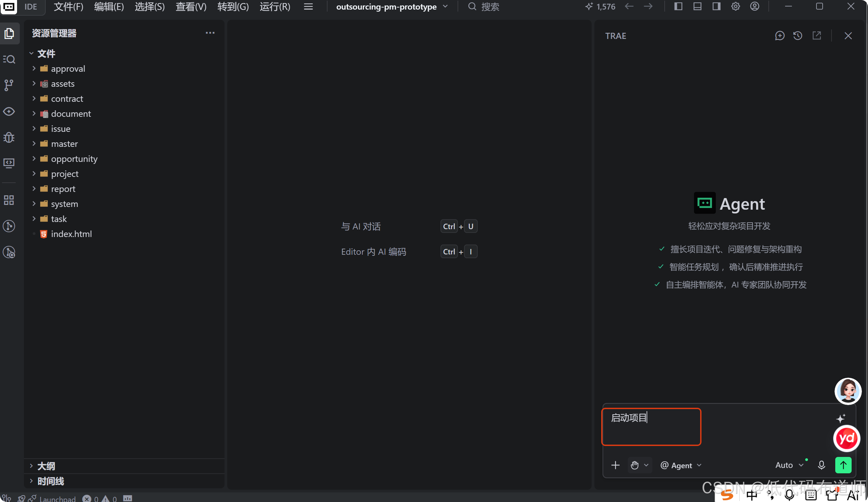Open the settings gear in title bar
This screenshot has width=868, height=502.
point(735,6)
